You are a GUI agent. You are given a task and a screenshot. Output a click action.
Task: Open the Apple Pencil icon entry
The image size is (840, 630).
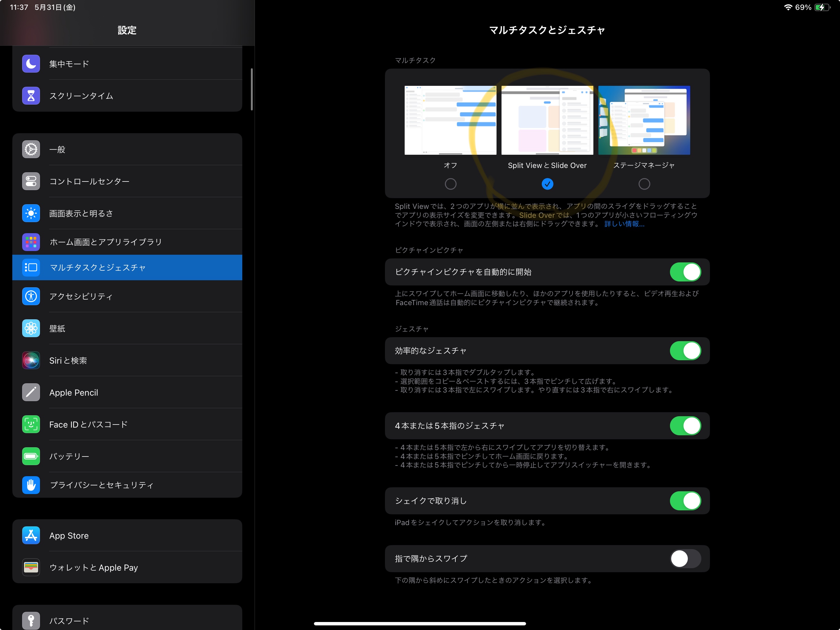(31, 392)
